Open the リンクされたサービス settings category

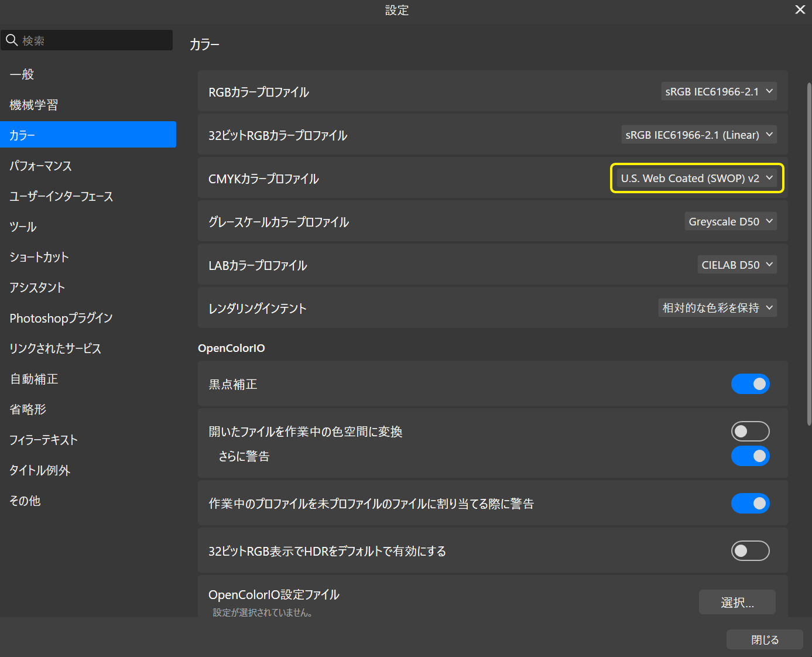(88, 348)
